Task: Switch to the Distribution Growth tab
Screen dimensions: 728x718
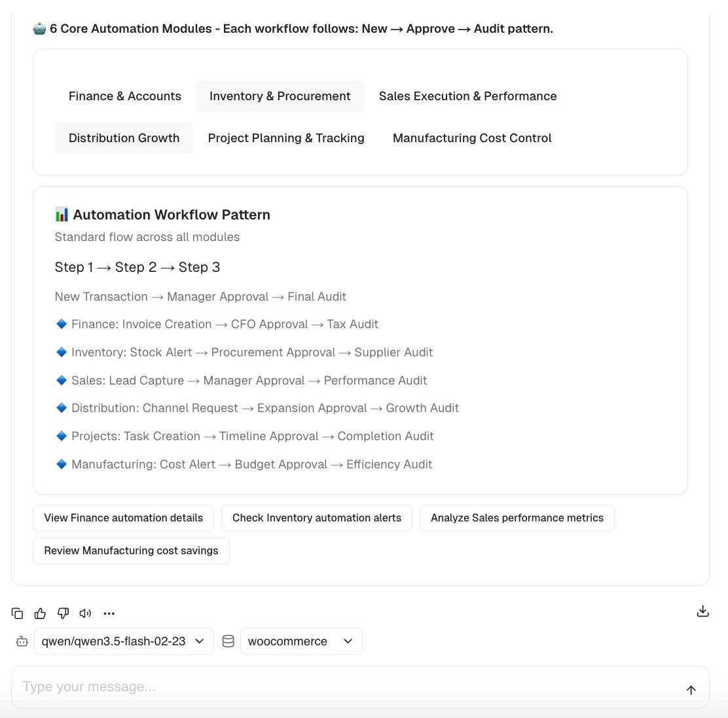Action: pos(124,138)
